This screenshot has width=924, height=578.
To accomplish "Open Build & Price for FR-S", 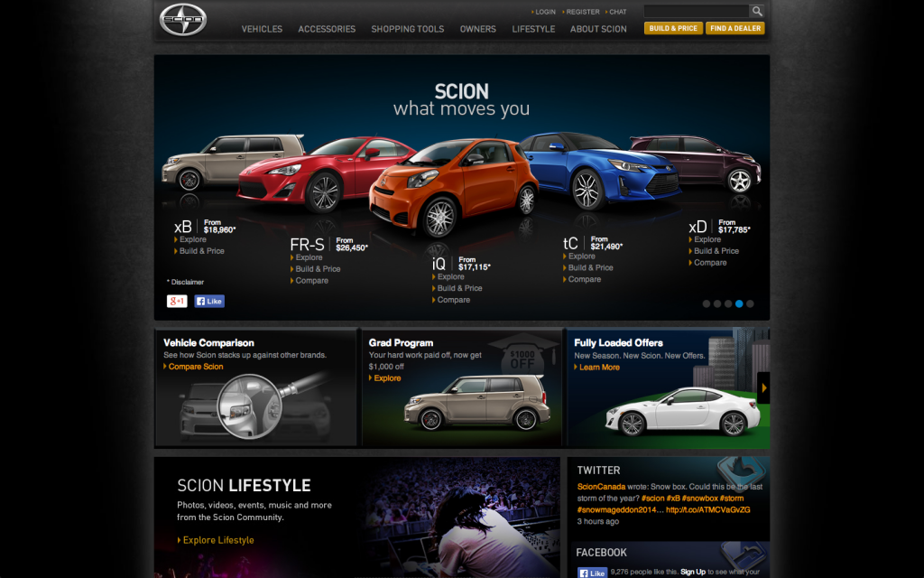I will pos(318,269).
